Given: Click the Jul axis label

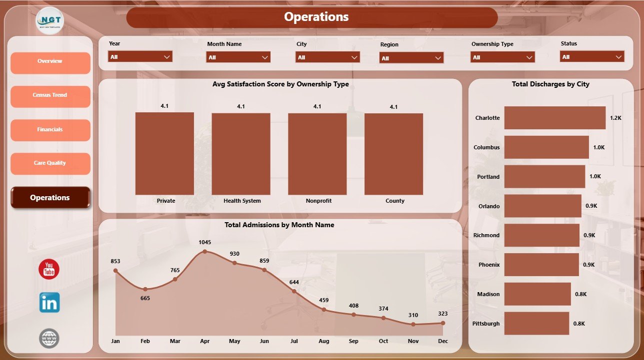Looking at the screenshot, I should (x=294, y=341).
